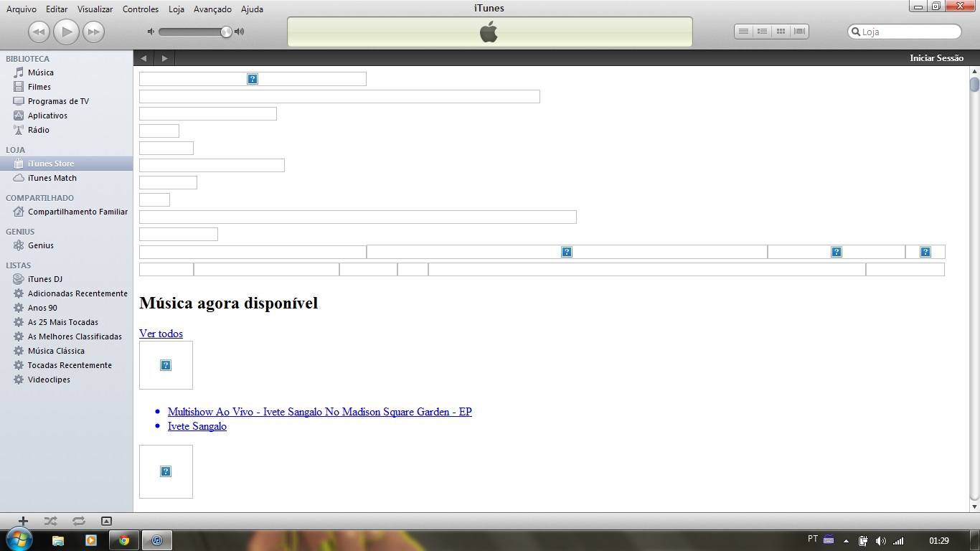Switch to album list view
980x551 pixels.
coord(762,32)
